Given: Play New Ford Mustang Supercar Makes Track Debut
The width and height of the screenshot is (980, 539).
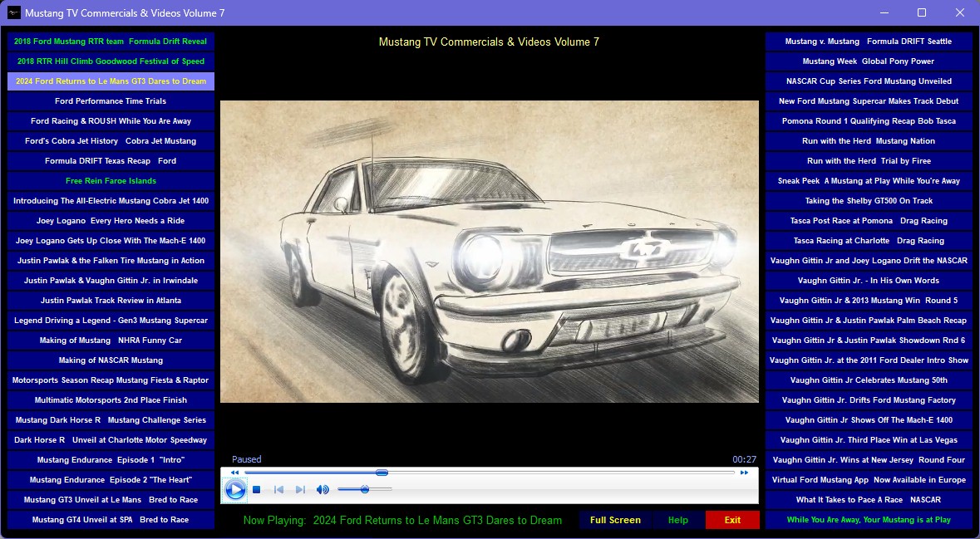Looking at the screenshot, I should (869, 101).
